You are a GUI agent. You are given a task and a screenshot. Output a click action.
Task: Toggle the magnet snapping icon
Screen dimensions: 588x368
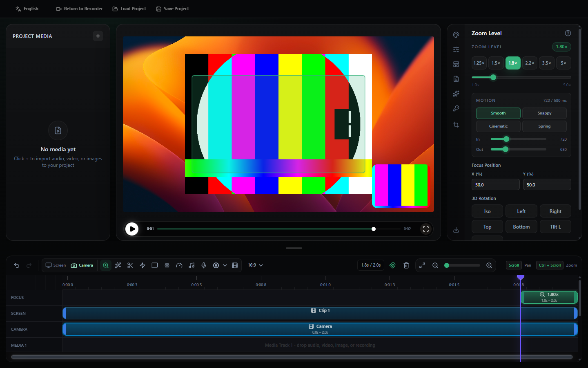pyautogui.click(x=392, y=265)
